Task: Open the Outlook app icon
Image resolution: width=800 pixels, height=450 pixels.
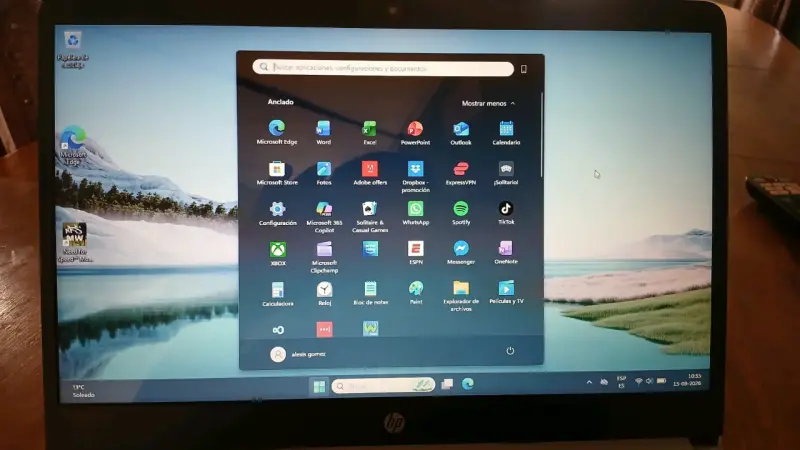Action: click(x=461, y=133)
